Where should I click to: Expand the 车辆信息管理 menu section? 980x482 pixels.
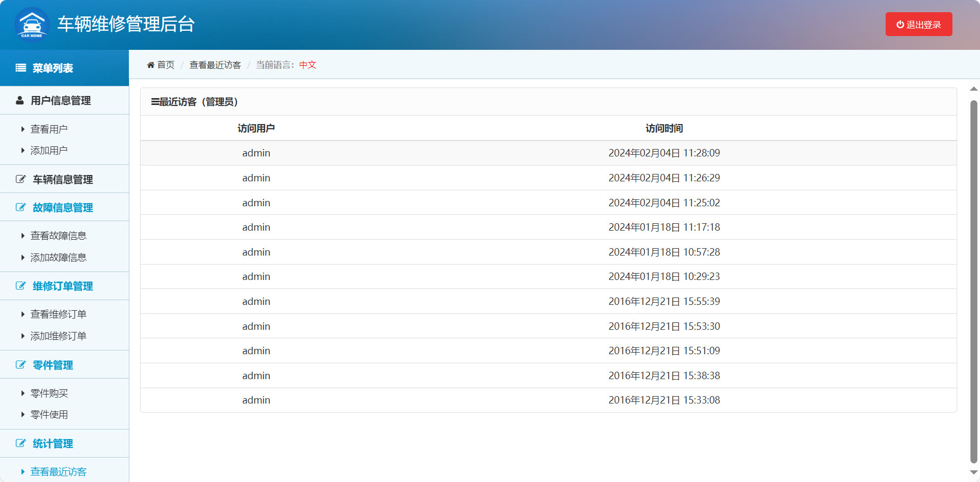pyautogui.click(x=63, y=179)
